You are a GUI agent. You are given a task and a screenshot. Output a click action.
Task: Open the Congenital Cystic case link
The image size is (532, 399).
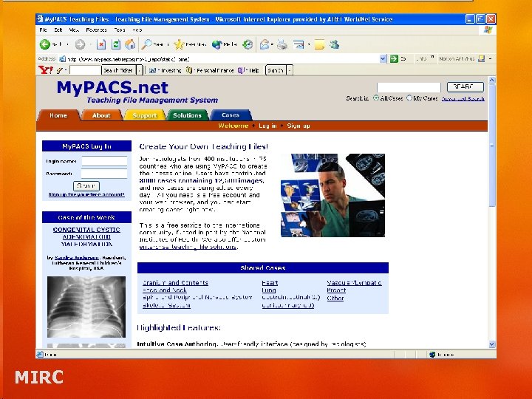coord(86,236)
